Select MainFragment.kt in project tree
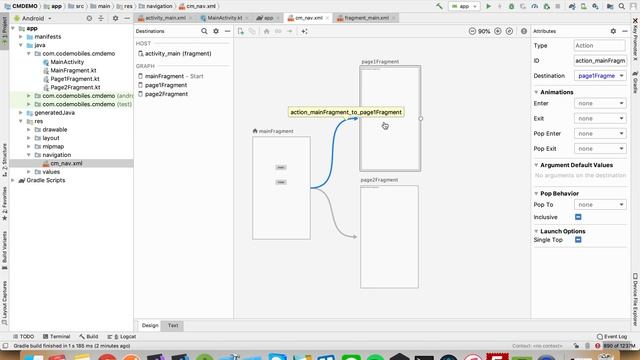Viewport: 640px width, 360px height. [x=73, y=70]
